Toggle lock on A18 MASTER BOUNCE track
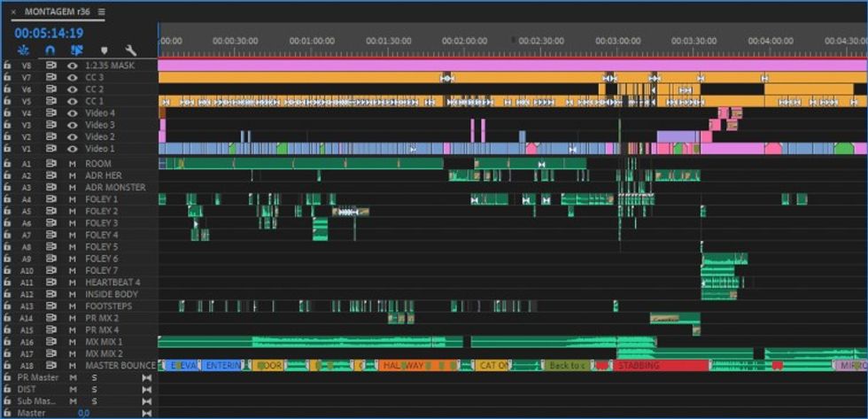The width and height of the screenshot is (868, 419). [7, 366]
